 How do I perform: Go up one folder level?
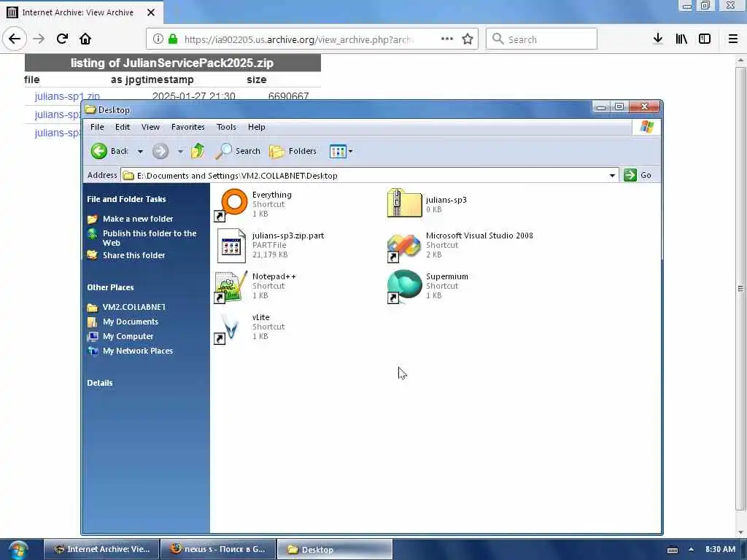pyautogui.click(x=198, y=151)
